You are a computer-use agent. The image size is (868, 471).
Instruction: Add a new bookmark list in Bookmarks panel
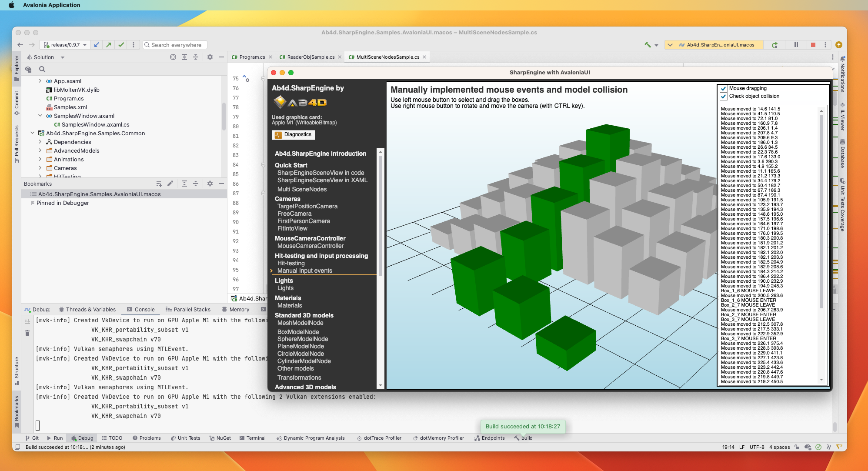[159, 184]
